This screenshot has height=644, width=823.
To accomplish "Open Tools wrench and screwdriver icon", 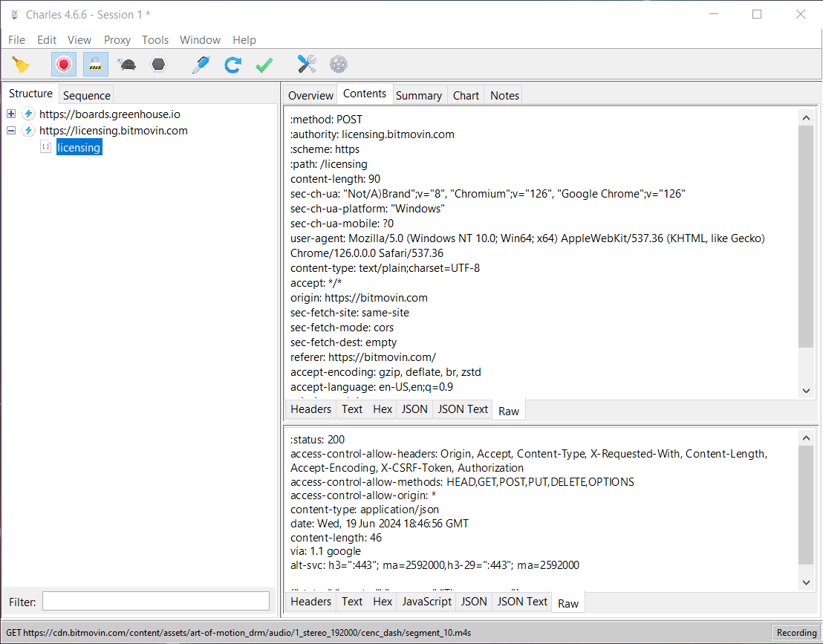I will click(307, 64).
